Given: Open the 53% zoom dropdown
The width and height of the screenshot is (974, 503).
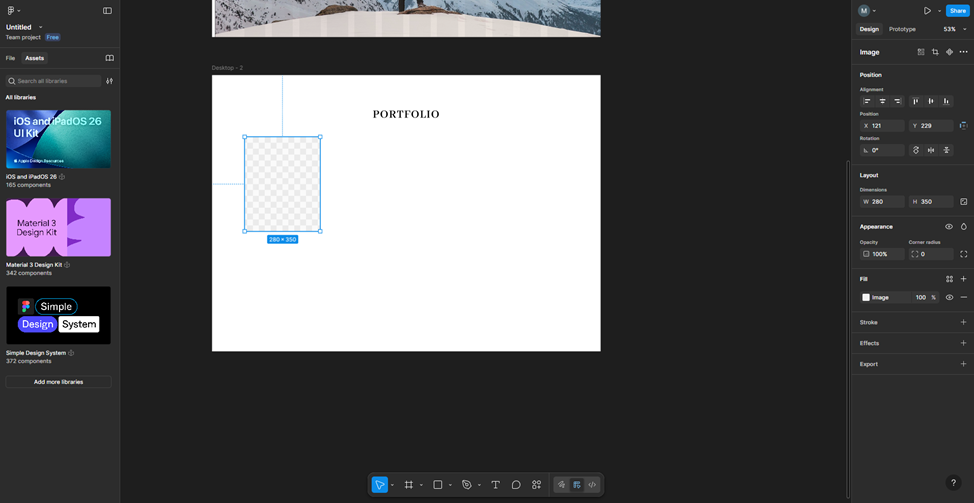Looking at the screenshot, I should (955, 29).
